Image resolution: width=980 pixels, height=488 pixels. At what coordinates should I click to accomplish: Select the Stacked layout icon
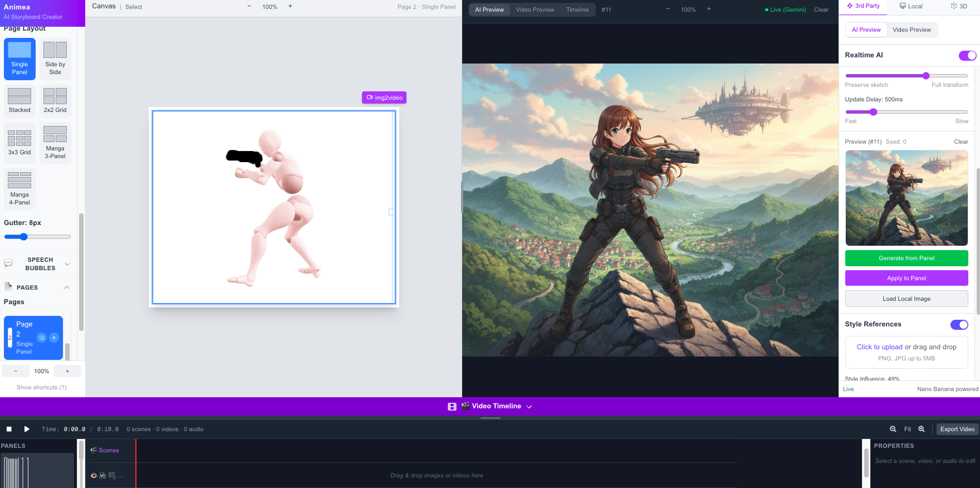(19, 100)
